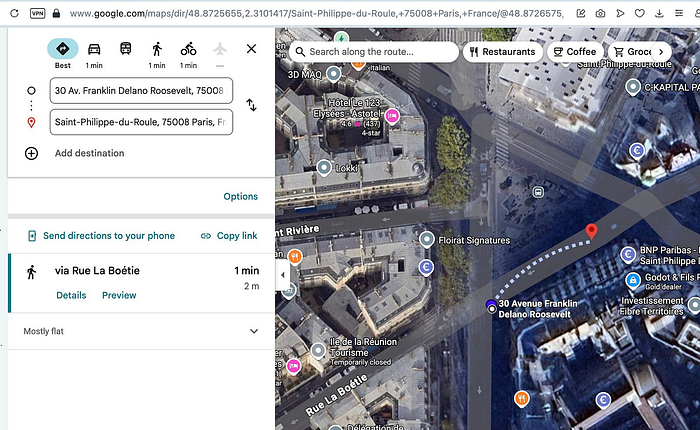The width and height of the screenshot is (700, 430).
Task: Click the Add destination plus icon
Action: 31,153
